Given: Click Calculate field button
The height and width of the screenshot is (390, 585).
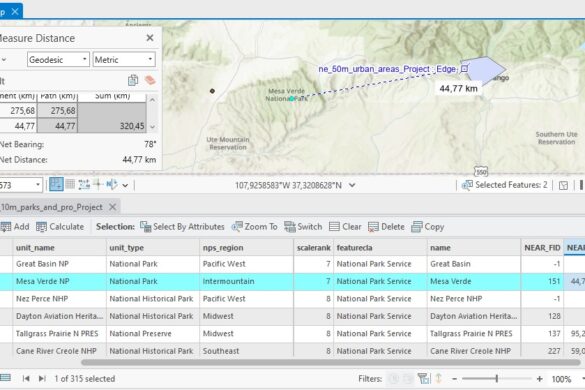Looking at the screenshot, I should click(x=60, y=227).
